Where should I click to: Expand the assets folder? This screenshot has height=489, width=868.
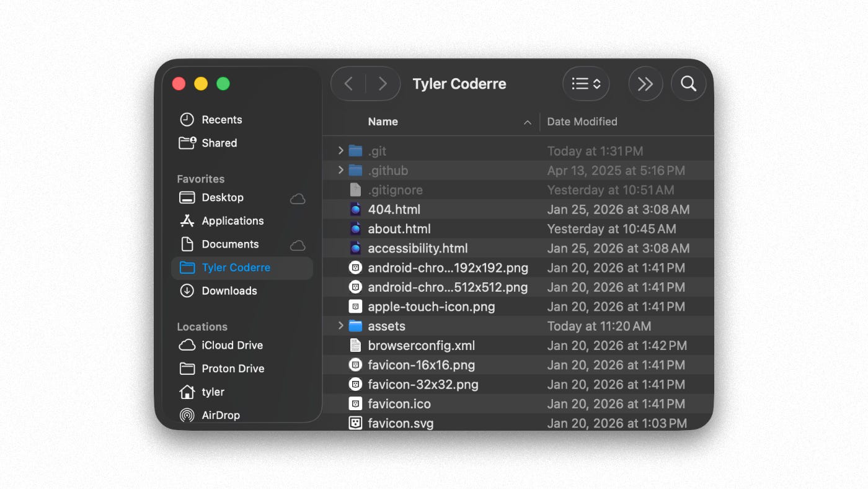coord(340,325)
